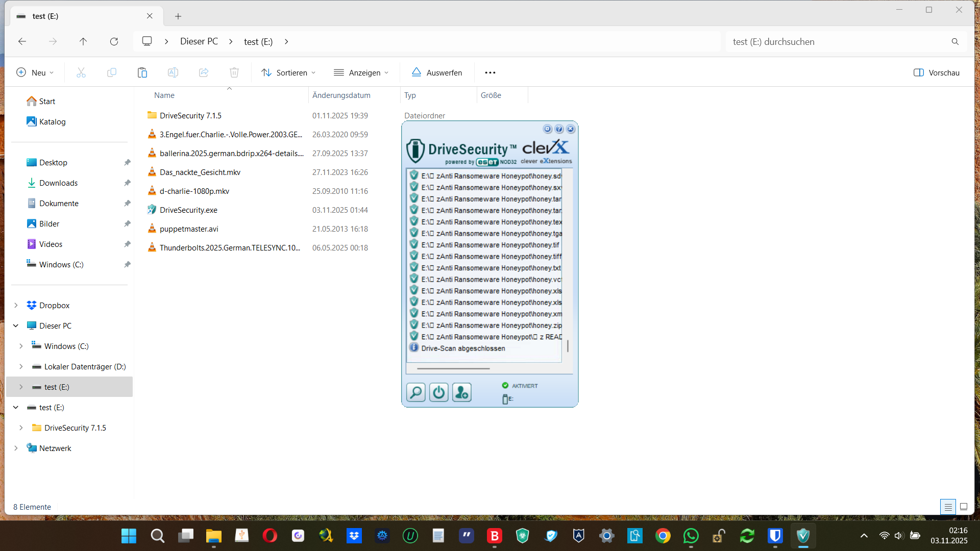Click the paste clipboard toolbar icon
Viewport: 980px width, 551px height.
tap(142, 72)
